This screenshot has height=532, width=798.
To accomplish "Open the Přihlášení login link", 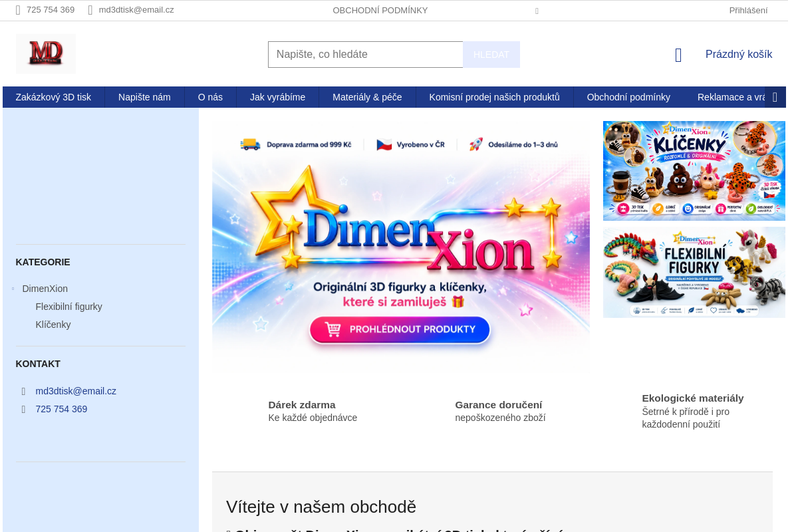I will click(748, 11).
